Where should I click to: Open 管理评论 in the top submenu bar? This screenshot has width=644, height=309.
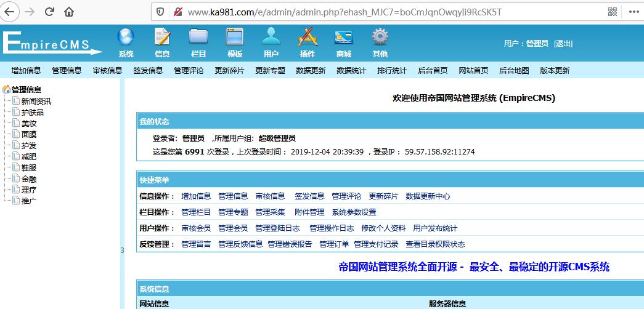coord(189,71)
